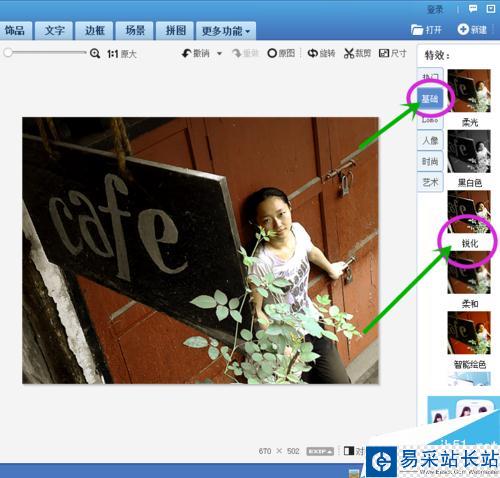Click the 锐化 effect label
The height and width of the screenshot is (478, 500).
pos(470,243)
